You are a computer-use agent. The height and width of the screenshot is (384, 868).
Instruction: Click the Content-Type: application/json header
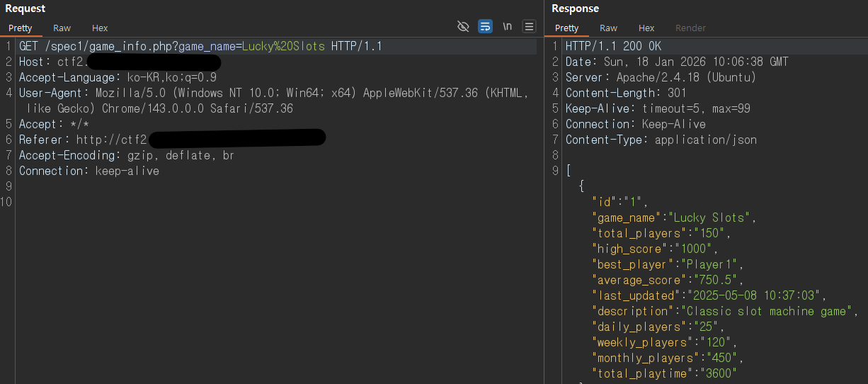[x=661, y=140]
